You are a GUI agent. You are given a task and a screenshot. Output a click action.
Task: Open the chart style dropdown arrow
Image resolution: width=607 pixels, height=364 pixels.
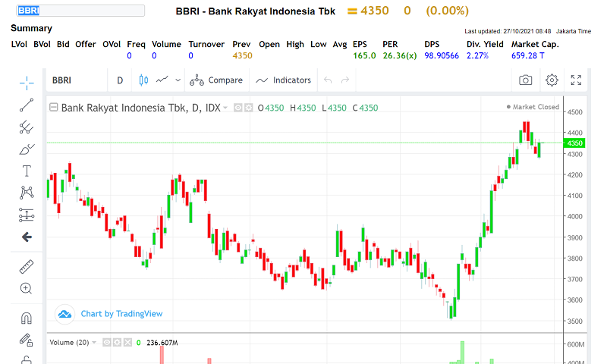tap(178, 80)
